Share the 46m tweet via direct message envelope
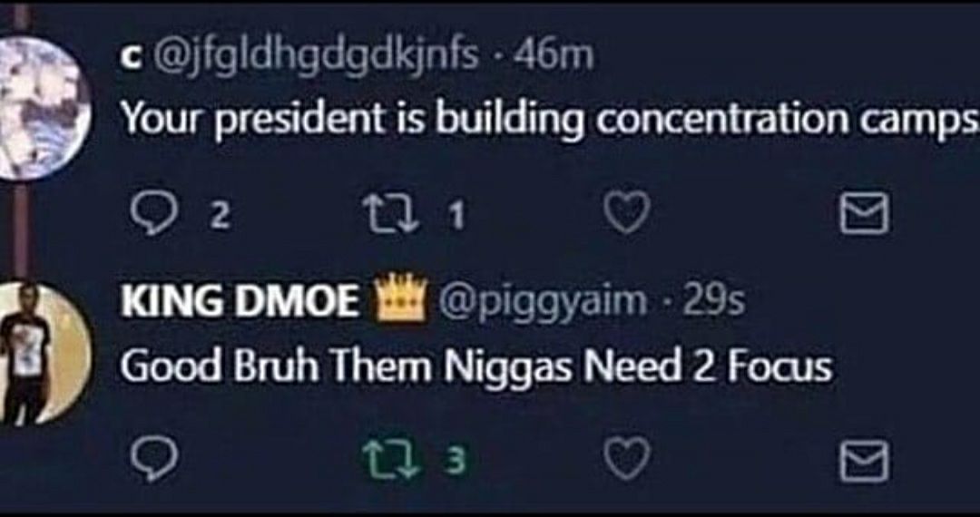This screenshot has height=517, width=980. pyautogui.click(x=863, y=214)
